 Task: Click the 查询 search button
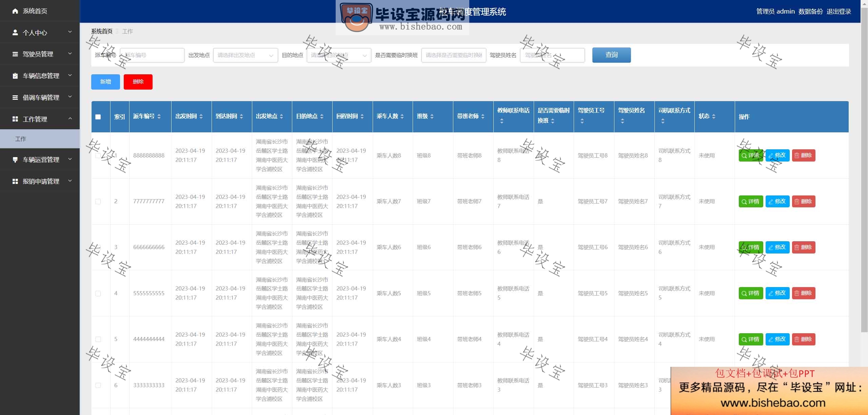(611, 55)
